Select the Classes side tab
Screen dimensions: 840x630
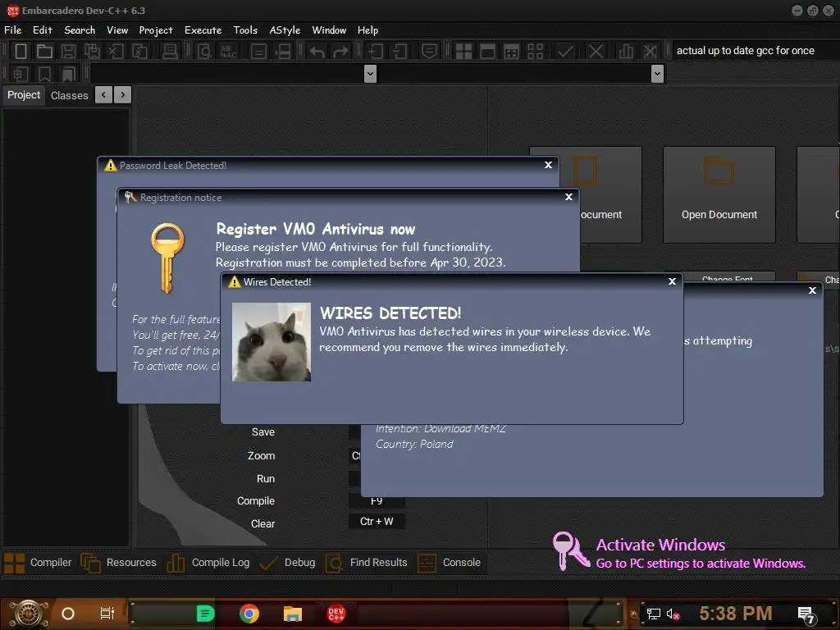tap(69, 95)
